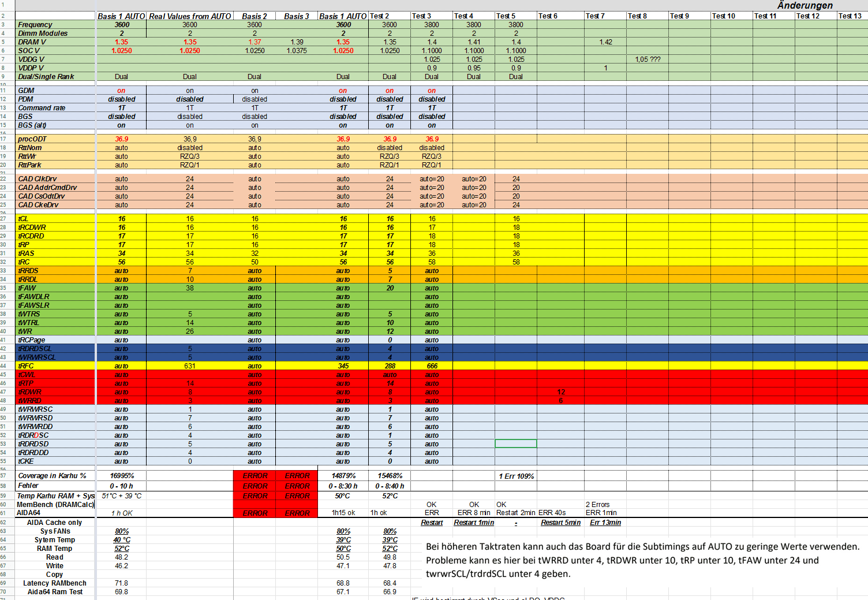Select the 'Test 13' column header

click(850, 16)
